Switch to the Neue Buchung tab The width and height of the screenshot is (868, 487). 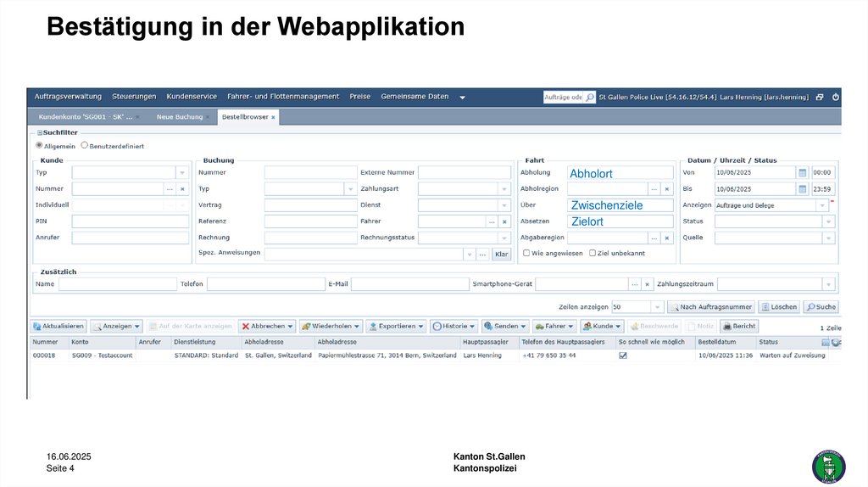point(180,117)
